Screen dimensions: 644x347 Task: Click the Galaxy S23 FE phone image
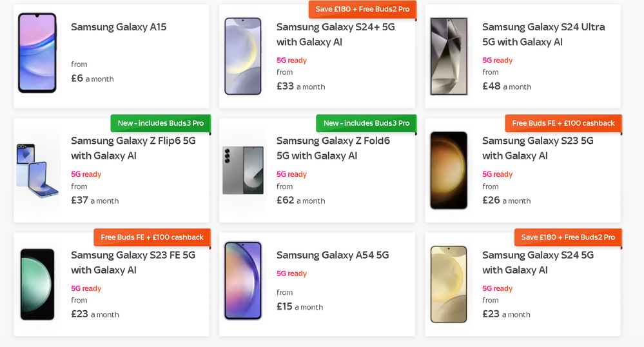37,284
